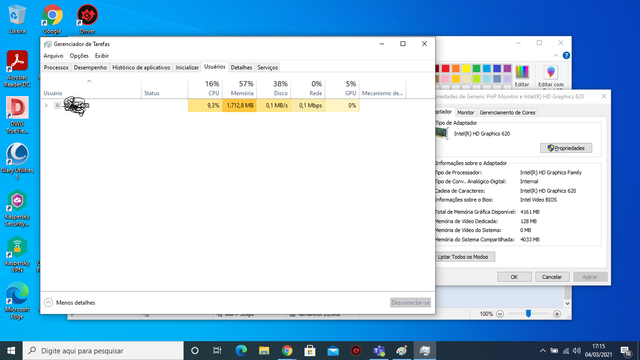Expand the user row in Task Manager
This screenshot has width=640, height=360.
coord(46,105)
